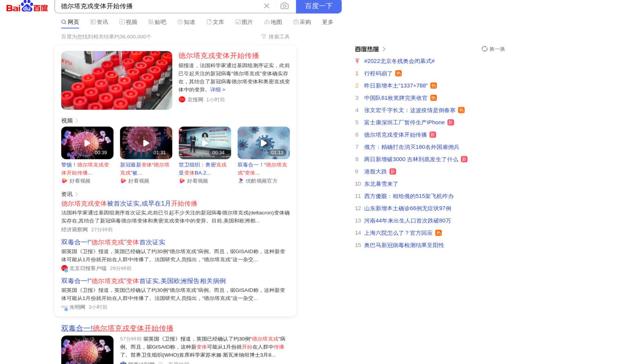Click the Baidu logo
This screenshot has width=643, height=364.
[27, 6]
